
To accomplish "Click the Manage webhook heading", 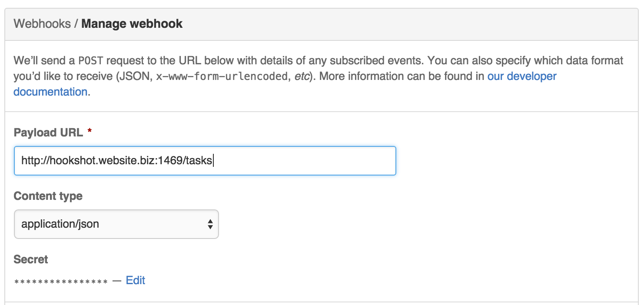I will click(132, 23).
